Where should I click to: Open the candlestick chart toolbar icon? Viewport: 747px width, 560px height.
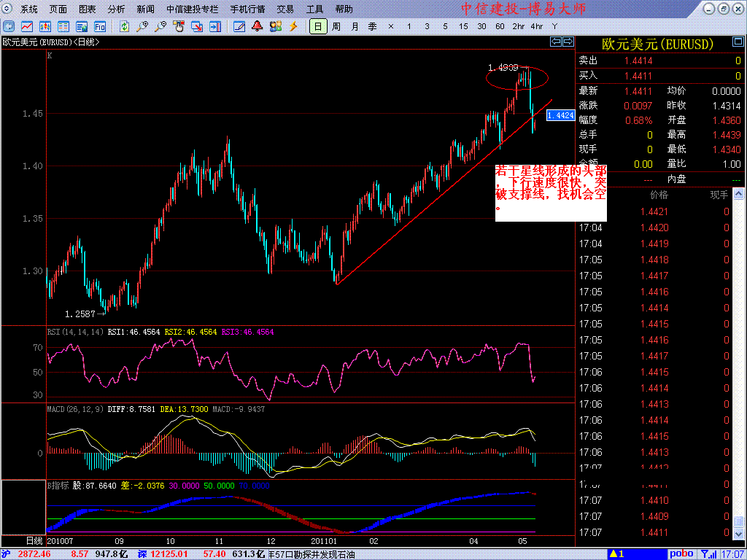pos(44,27)
